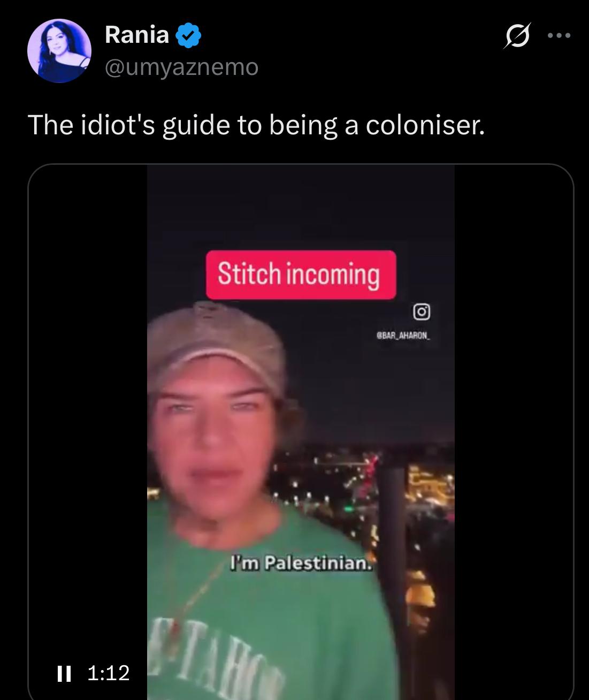Image resolution: width=589 pixels, height=700 pixels.
Task: Tap the red Stitch incoming sticker
Action: tap(301, 275)
